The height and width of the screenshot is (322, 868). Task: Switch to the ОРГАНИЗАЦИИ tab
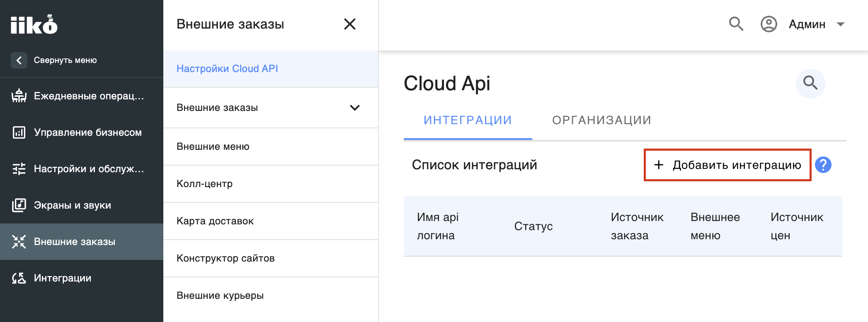pyautogui.click(x=602, y=120)
